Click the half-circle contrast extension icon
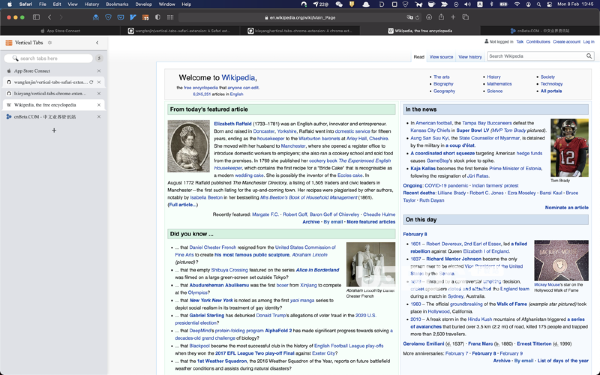Viewport: 600px width, 375px height. click(x=158, y=17)
